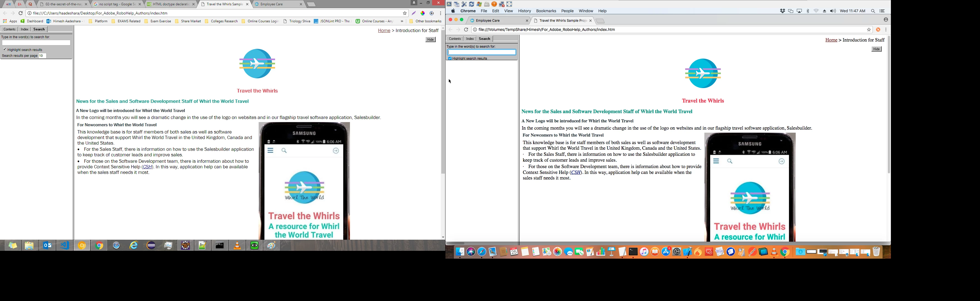
Task: Click Internet Explorer icon in Windows taskbar
Action: tap(134, 246)
